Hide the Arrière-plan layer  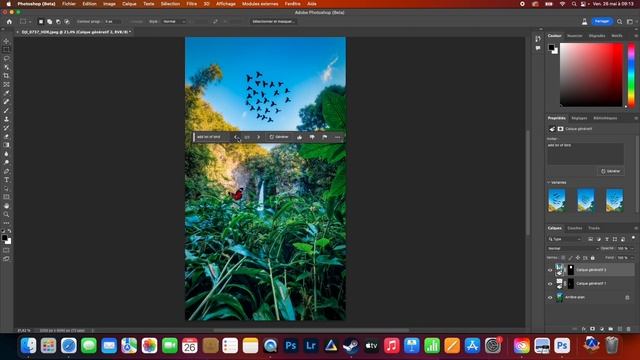click(x=550, y=298)
